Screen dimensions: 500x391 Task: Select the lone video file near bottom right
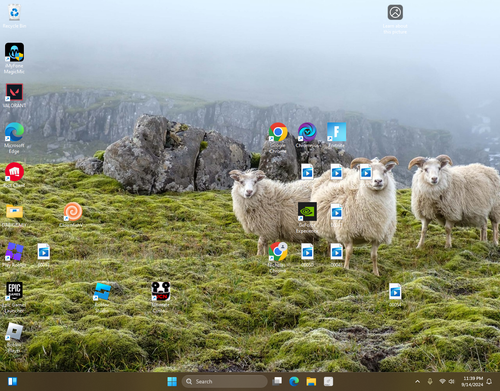tap(395, 291)
